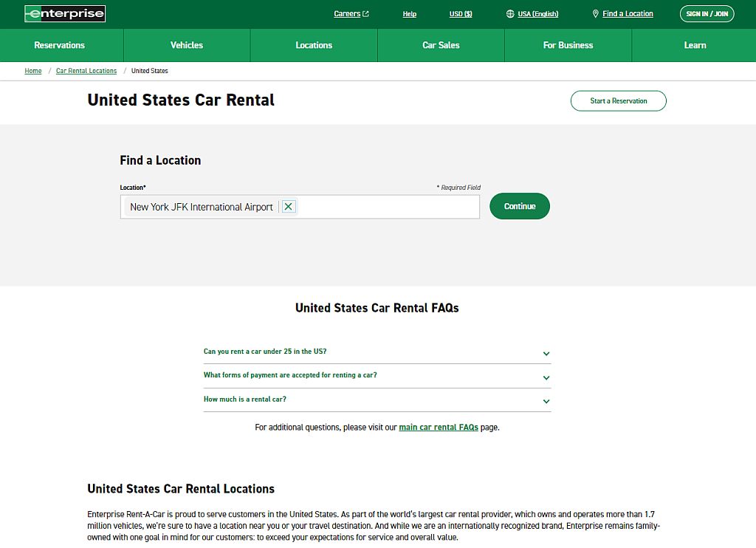This screenshot has height=548, width=756.
Task: Click the chevron beside the payment forms FAQ
Action: [x=546, y=377]
